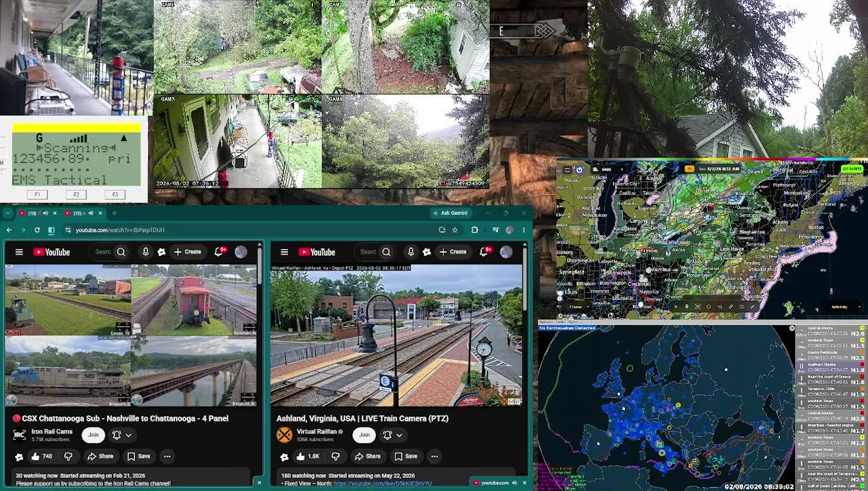Click search magnifier in right YouTube panel
The image size is (868, 491).
click(386, 252)
